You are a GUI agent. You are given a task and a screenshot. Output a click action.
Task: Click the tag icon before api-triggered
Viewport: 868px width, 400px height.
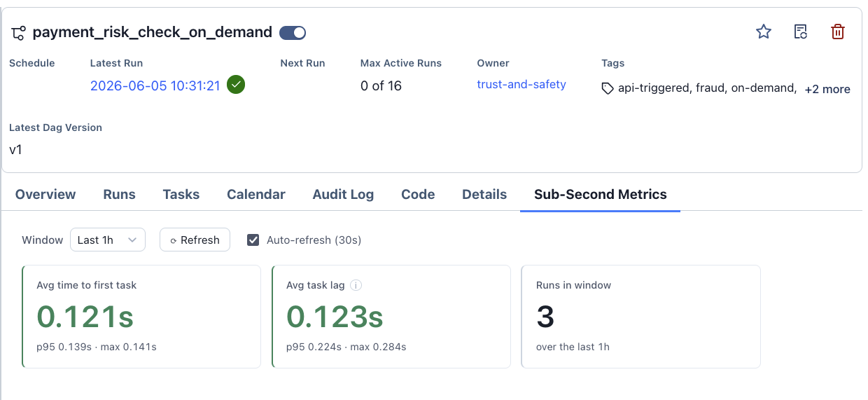point(608,89)
